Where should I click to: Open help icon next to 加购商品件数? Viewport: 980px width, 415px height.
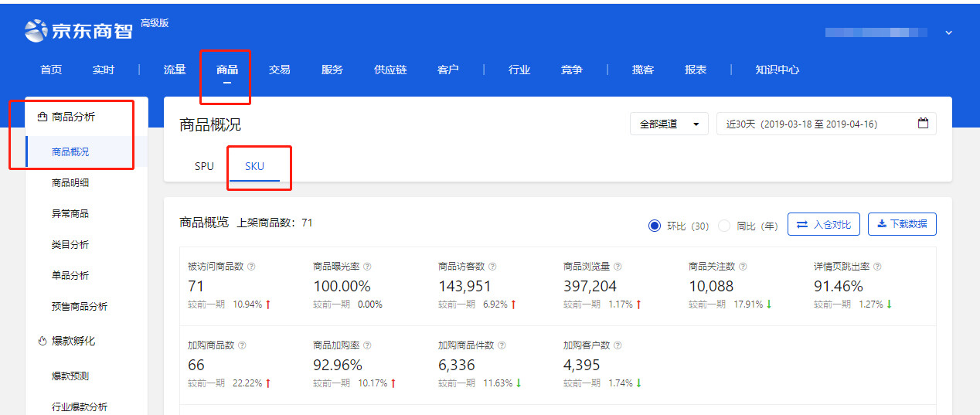[502, 345]
